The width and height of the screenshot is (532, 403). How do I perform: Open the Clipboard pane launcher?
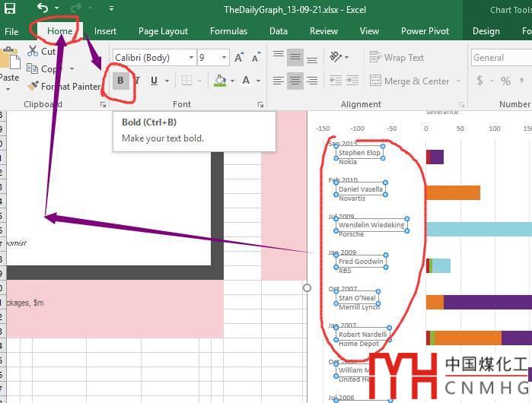[x=104, y=105]
